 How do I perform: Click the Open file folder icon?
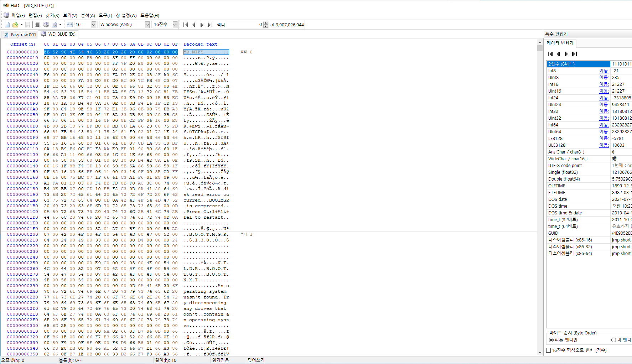click(15, 25)
